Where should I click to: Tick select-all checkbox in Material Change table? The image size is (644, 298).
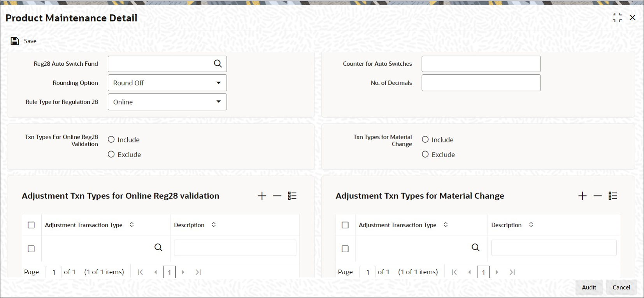coord(345,225)
